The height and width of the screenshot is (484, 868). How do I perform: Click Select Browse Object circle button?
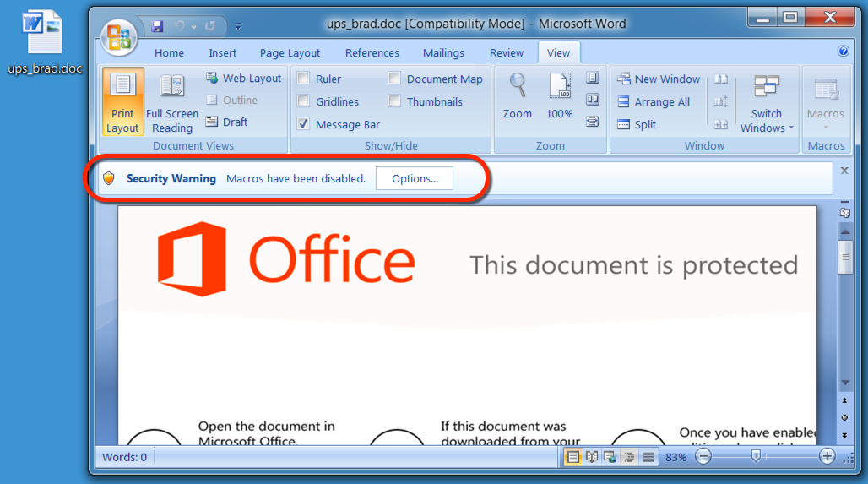click(844, 417)
